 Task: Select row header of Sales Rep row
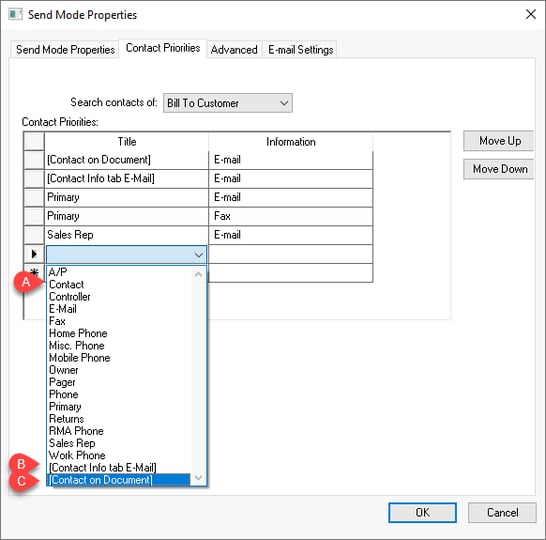[34, 235]
